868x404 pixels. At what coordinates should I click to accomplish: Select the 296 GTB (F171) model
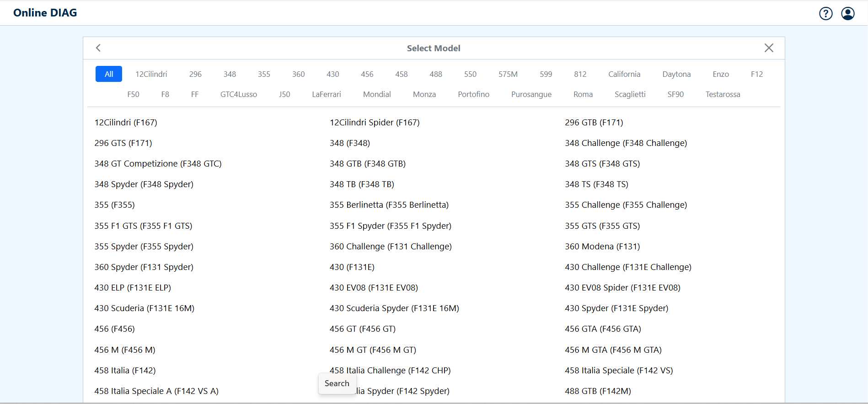click(594, 123)
